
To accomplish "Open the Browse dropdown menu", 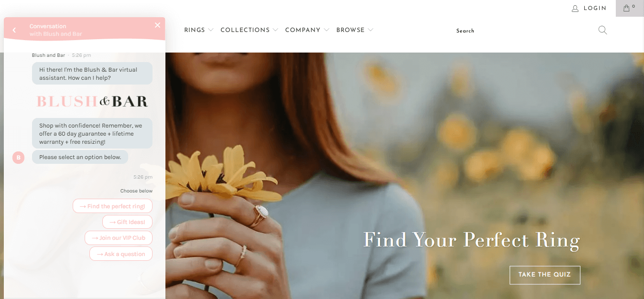I will [x=355, y=30].
